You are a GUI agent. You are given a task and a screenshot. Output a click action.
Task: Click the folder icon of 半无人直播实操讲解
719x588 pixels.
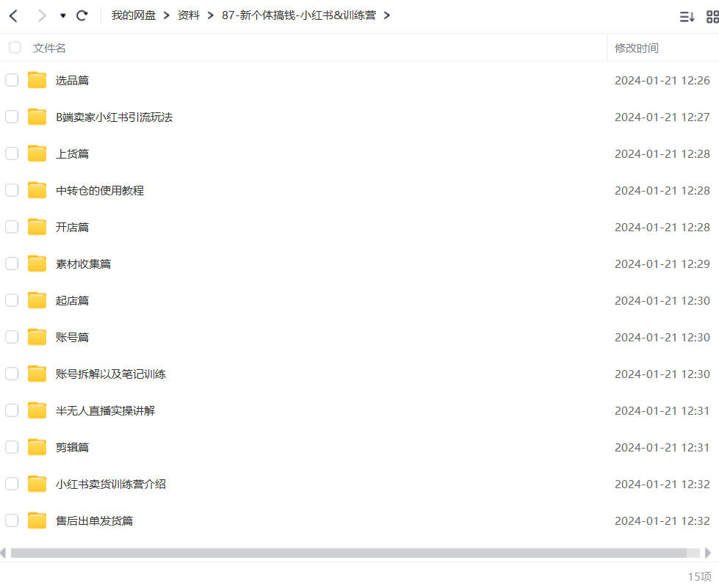point(37,410)
